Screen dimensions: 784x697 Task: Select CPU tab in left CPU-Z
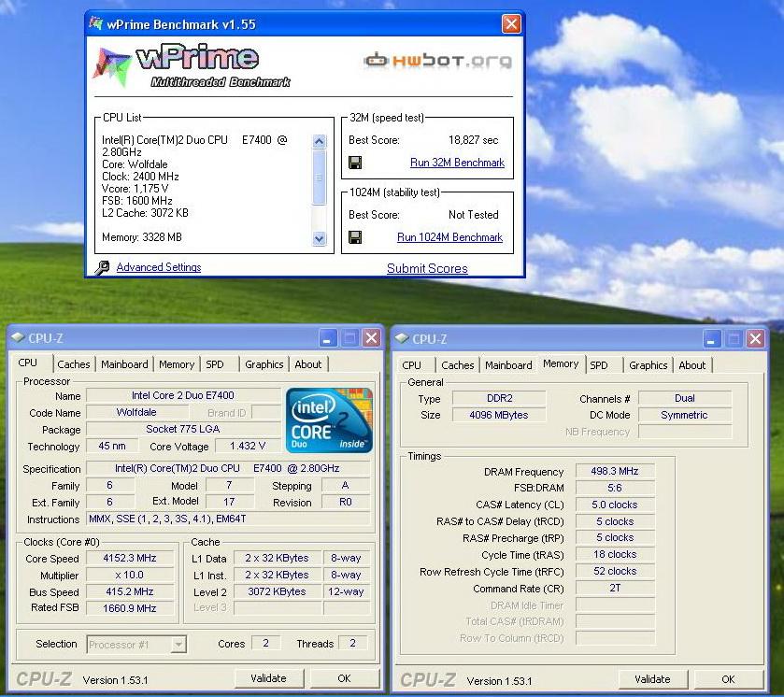[28, 363]
